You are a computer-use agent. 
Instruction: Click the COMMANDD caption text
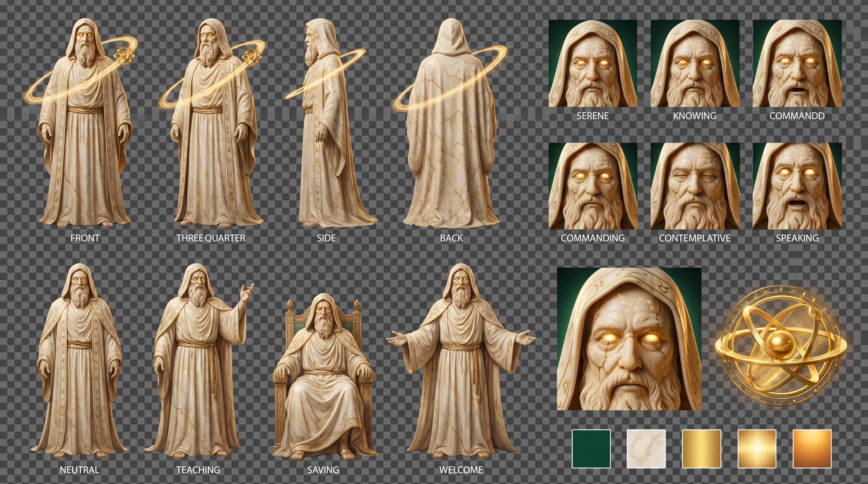(x=797, y=116)
